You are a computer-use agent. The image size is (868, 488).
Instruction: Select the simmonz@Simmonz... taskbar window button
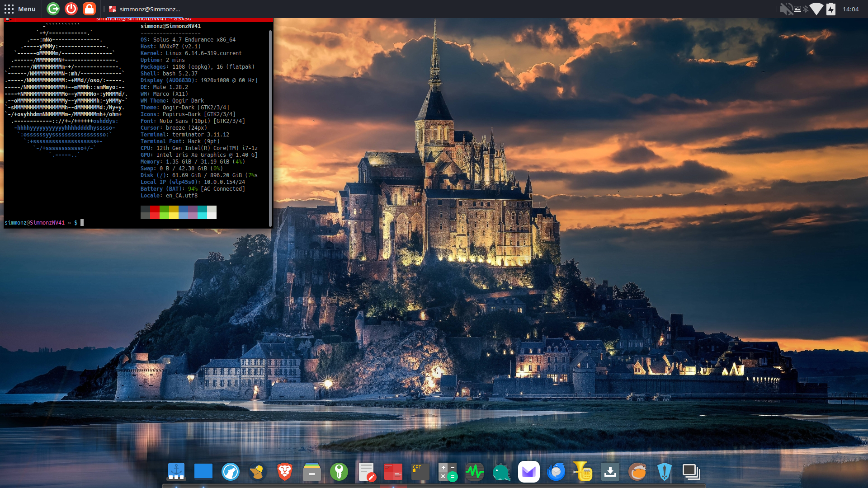click(145, 9)
